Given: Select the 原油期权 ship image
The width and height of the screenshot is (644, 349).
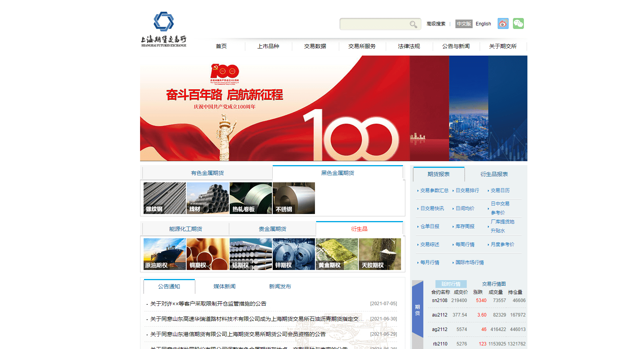Looking at the screenshot, I should point(165,254).
